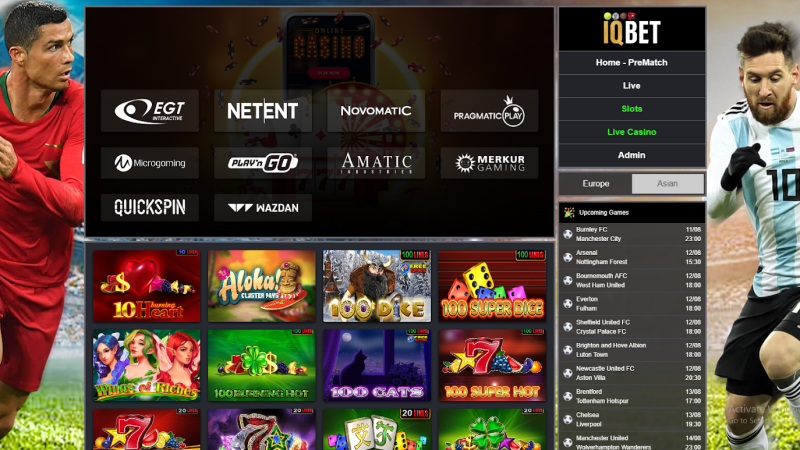The image size is (800, 450).
Task: Launch the 100 Dice slot game
Action: (377, 286)
